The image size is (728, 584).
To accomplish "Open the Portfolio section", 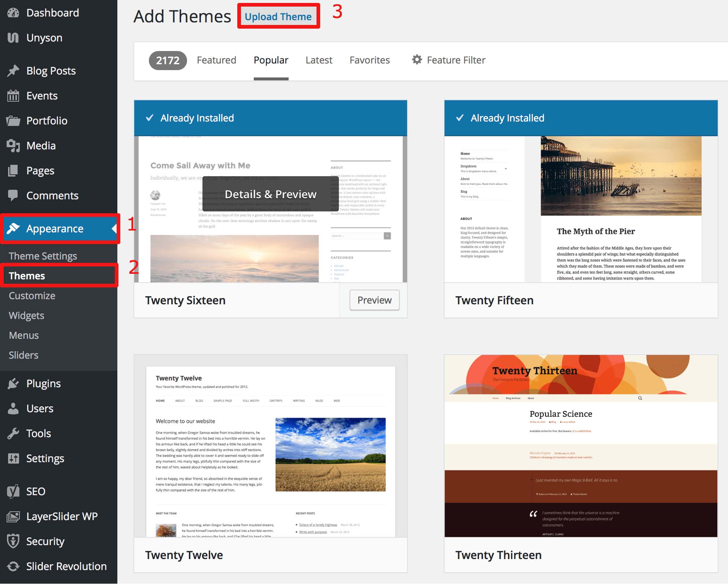I will click(59, 121).
